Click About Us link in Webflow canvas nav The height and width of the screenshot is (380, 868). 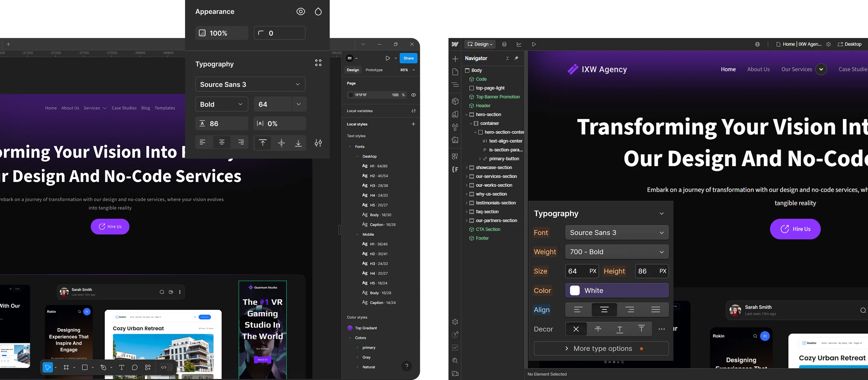click(758, 69)
